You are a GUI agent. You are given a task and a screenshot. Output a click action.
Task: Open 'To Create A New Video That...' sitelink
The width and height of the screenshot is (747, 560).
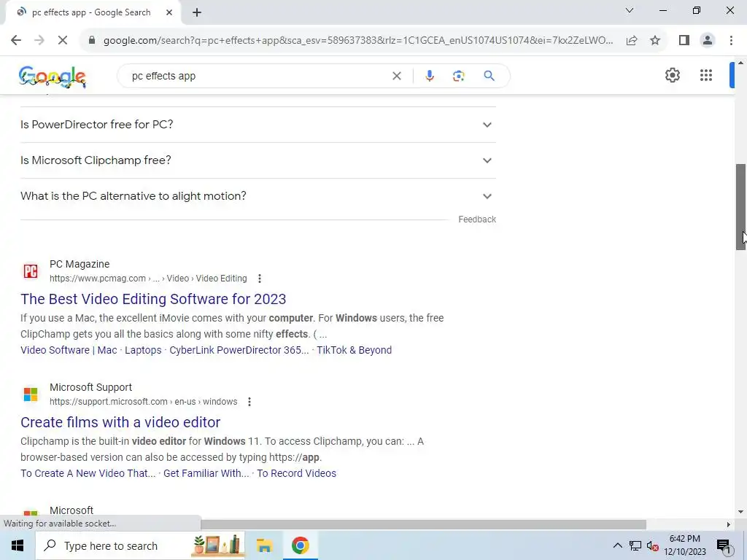click(88, 473)
